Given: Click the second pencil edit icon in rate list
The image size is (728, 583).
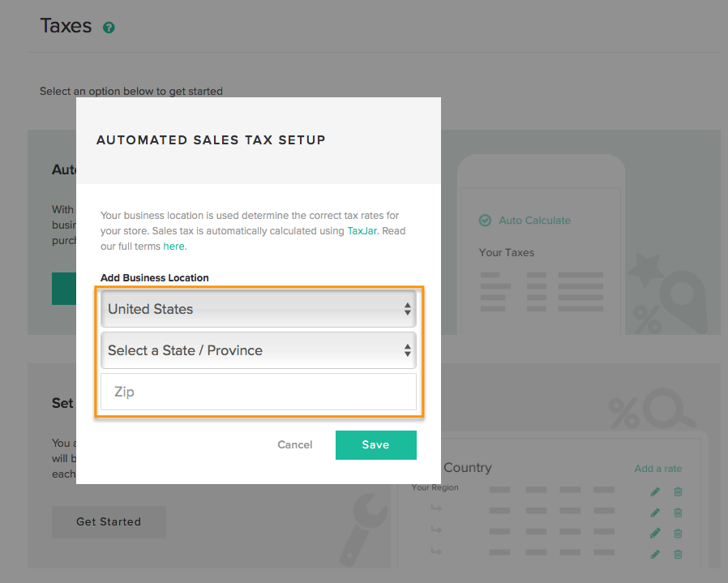Looking at the screenshot, I should pos(655,512).
